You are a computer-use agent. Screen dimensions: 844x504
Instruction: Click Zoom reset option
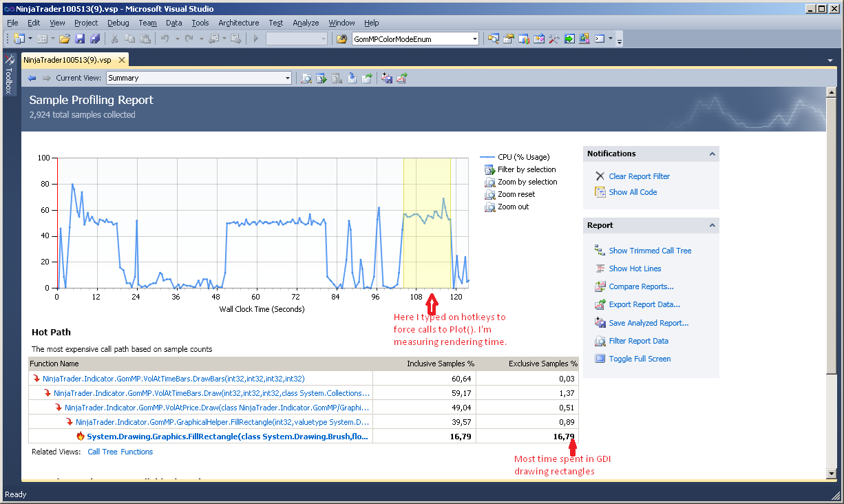516,194
